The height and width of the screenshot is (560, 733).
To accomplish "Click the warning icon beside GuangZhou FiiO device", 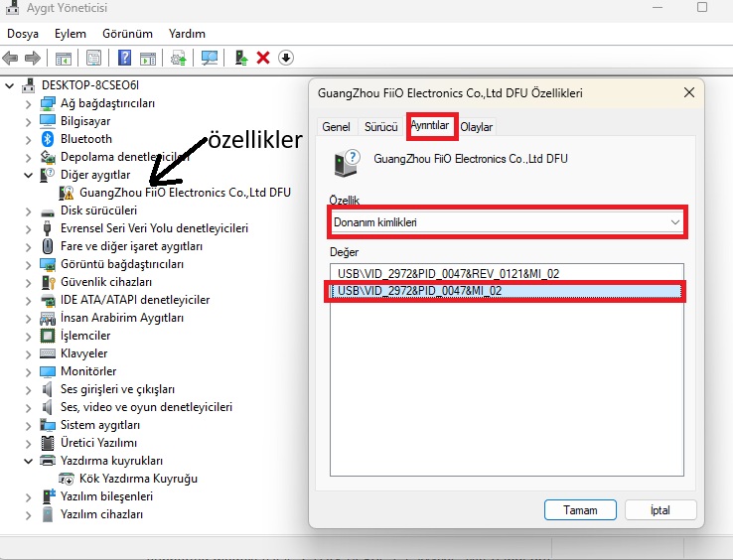I will click(67, 193).
